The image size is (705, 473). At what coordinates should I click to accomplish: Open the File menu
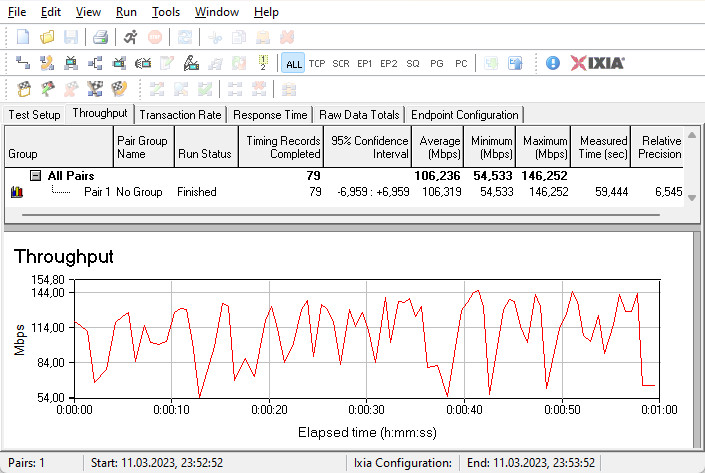click(x=17, y=12)
